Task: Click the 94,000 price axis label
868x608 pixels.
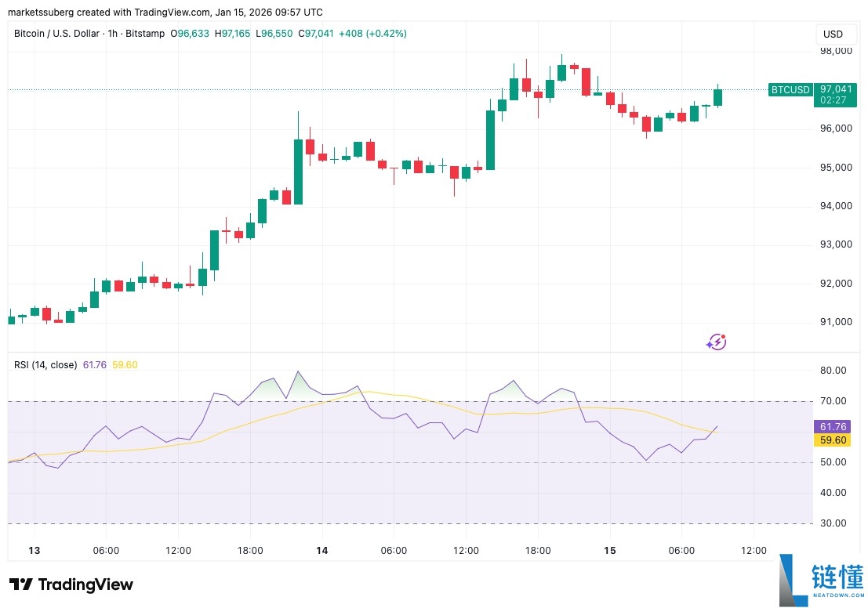Action: [x=836, y=206]
